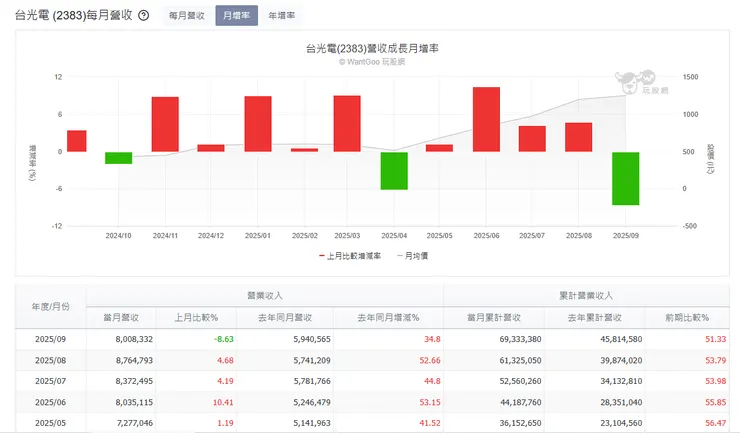Click the 前期比較% column header
Screen dimensions: 740x433
point(687,318)
